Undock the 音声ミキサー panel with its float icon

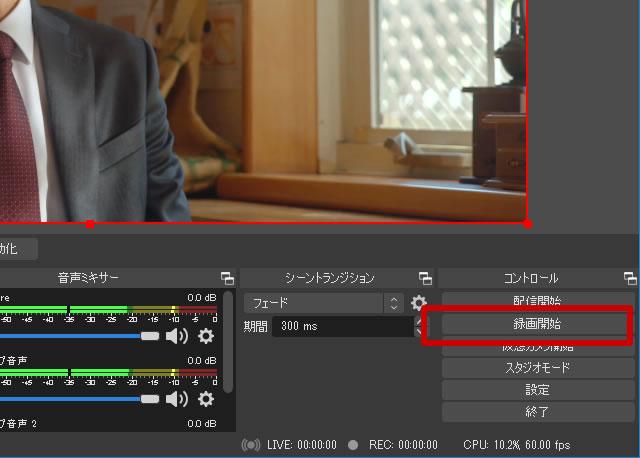pos(227,278)
